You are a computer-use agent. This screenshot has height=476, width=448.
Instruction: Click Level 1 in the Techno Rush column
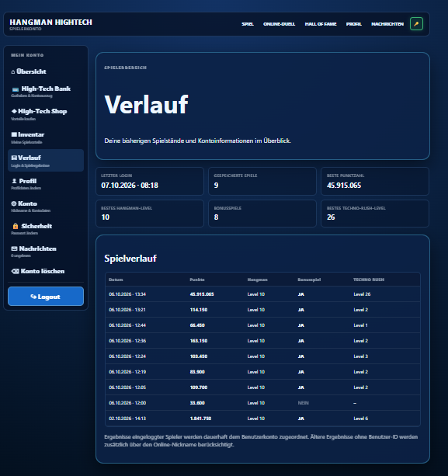[x=360, y=325]
